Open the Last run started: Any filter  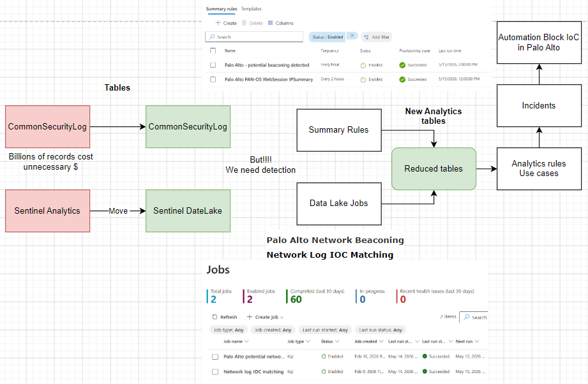click(x=325, y=330)
